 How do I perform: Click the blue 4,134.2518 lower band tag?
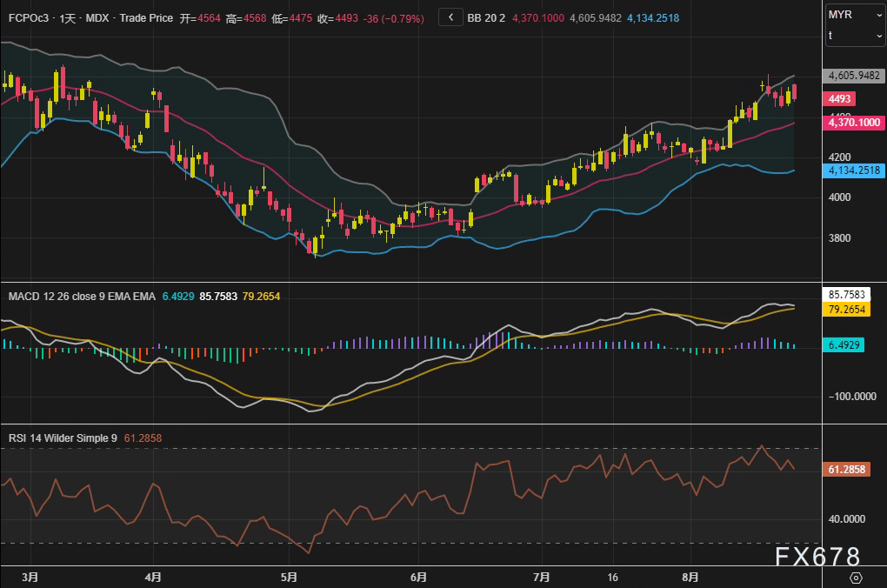click(854, 170)
